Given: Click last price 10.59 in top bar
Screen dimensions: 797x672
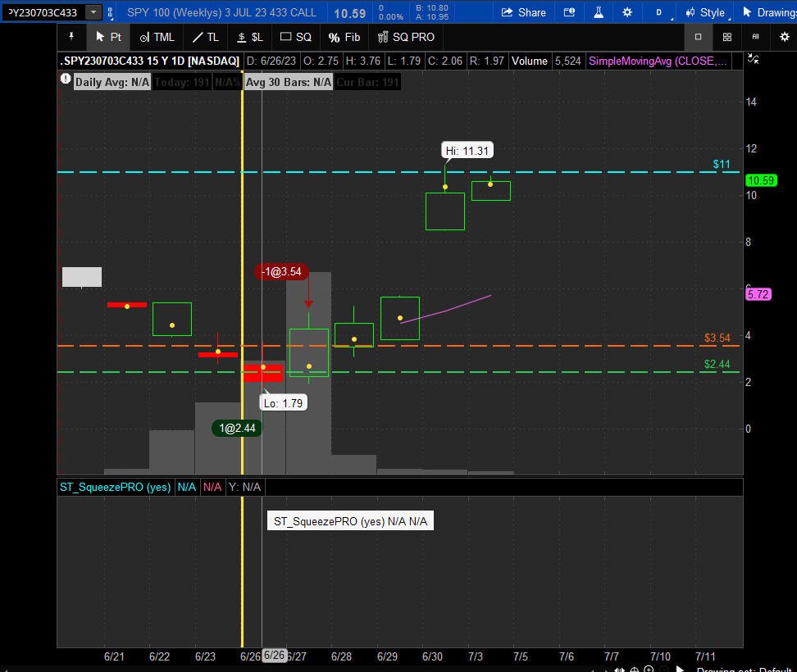Looking at the screenshot, I should click(x=349, y=13).
